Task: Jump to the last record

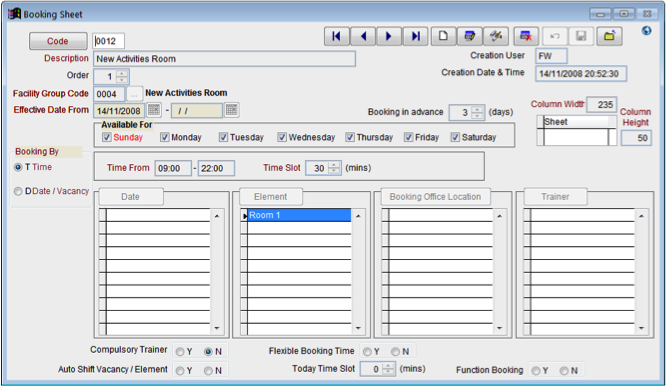Action: tap(416, 37)
